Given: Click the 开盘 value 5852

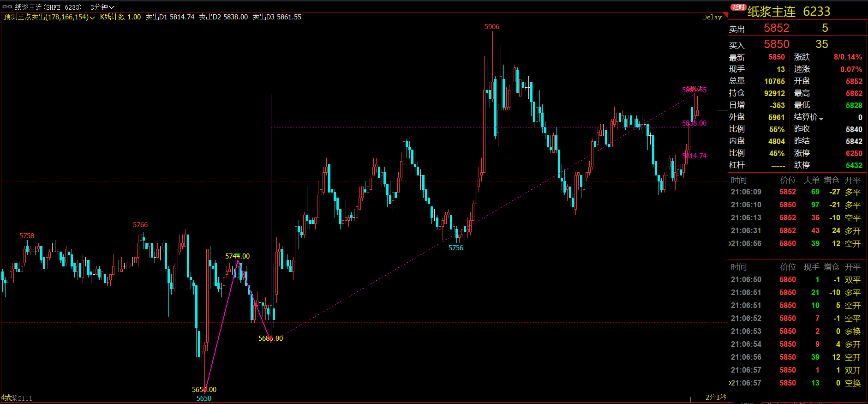Looking at the screenshot, I should point(854,81).
